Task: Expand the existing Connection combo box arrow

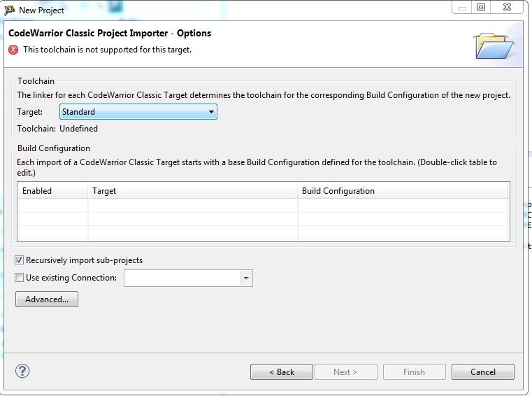Action: (245, 278)
